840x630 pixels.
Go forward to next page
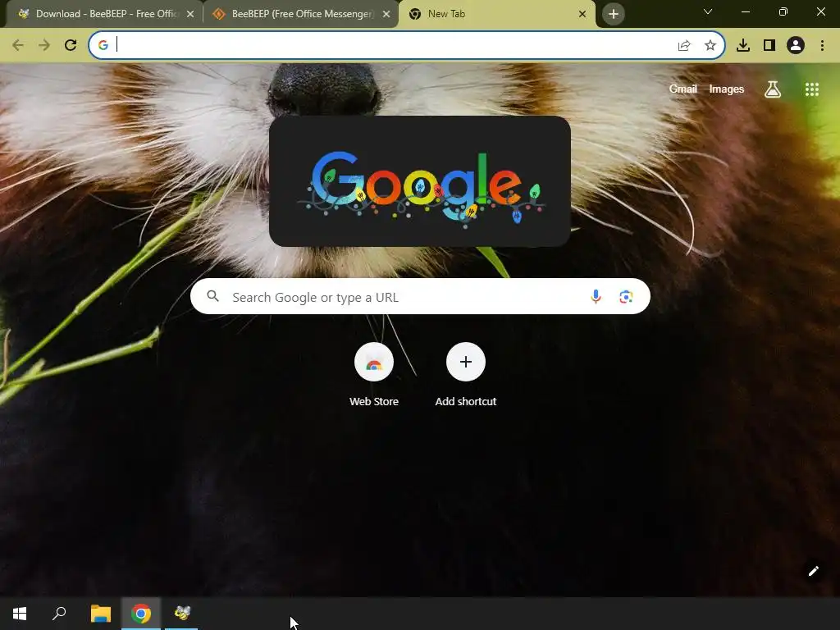pos(44,46)
